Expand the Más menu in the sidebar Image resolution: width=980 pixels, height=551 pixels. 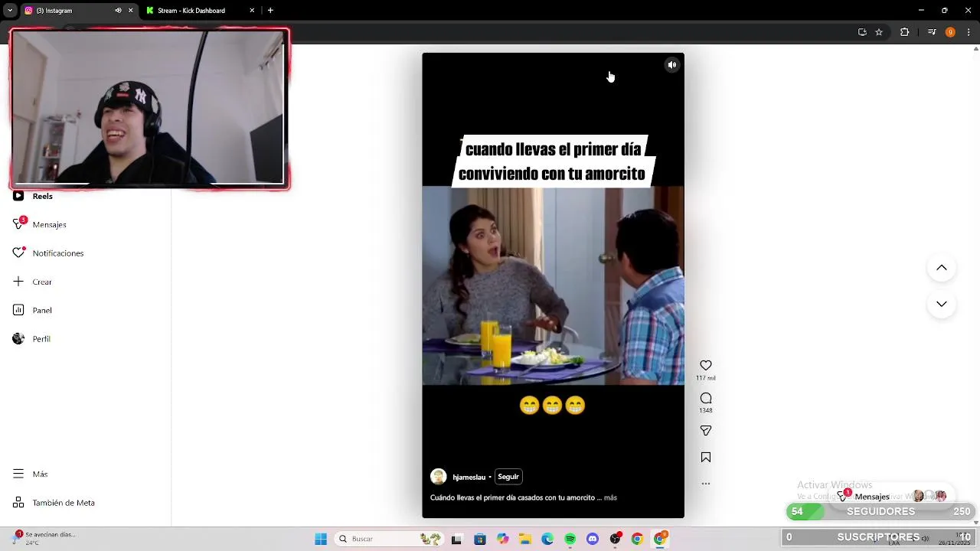pyautogui.click(x=31, y=474)
